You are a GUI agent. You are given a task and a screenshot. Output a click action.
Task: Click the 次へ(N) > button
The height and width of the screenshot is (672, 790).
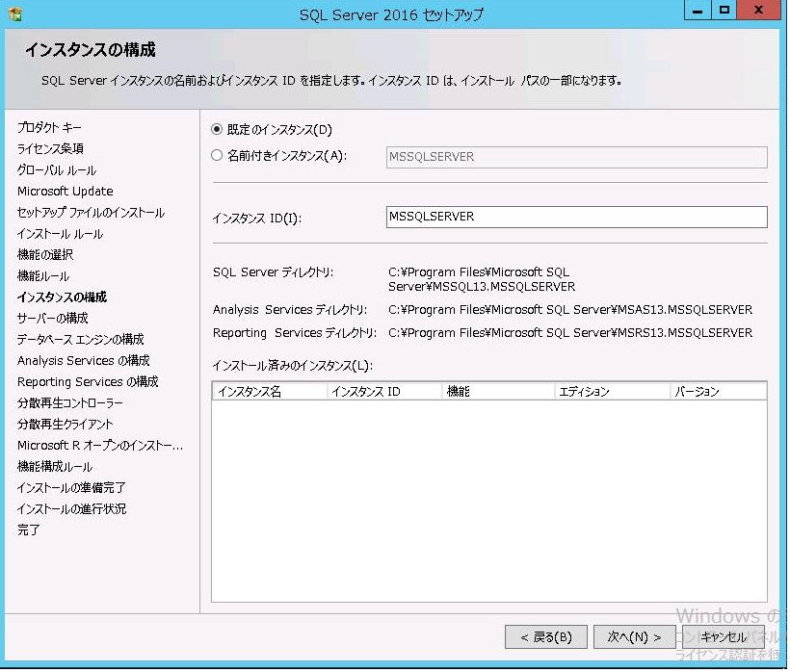(x=634, y=636)
